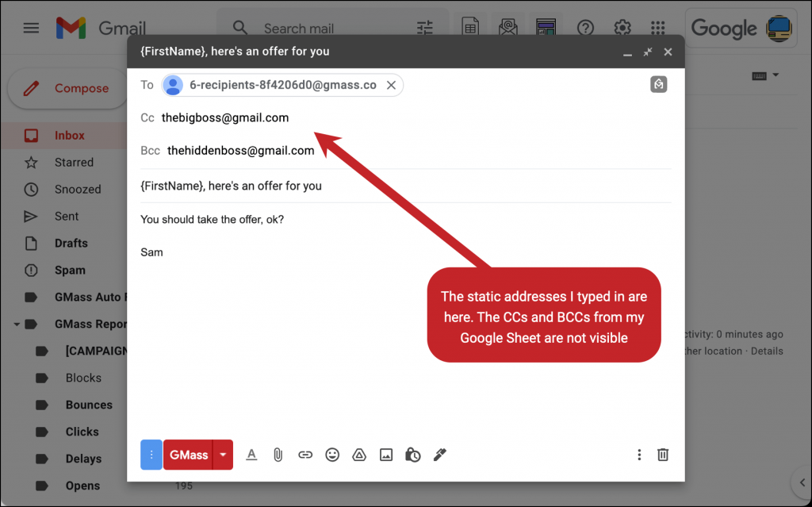The height and width of the screenshot is (507, 812).
Task: Insert a file from Google Drive
Action: (x=359, y=455)
